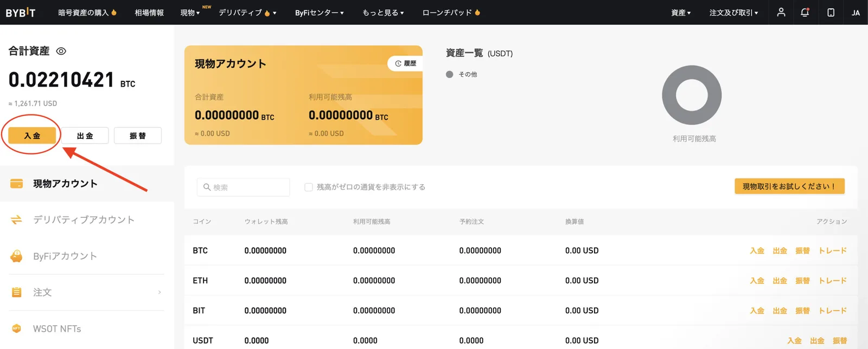Click the 出金 withdraw button under total assets
This screenshot has height=349, width=868.
tap(85, 135)
